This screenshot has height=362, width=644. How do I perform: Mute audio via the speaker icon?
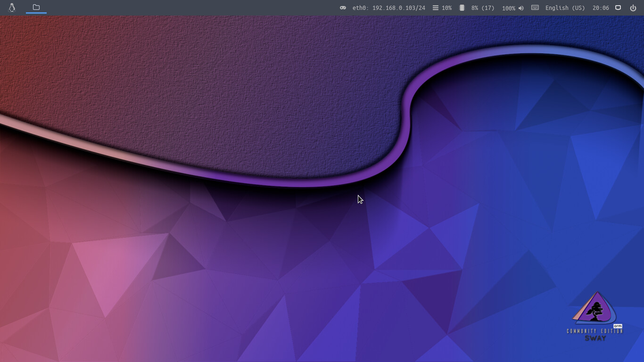click(x=521, y=8)
